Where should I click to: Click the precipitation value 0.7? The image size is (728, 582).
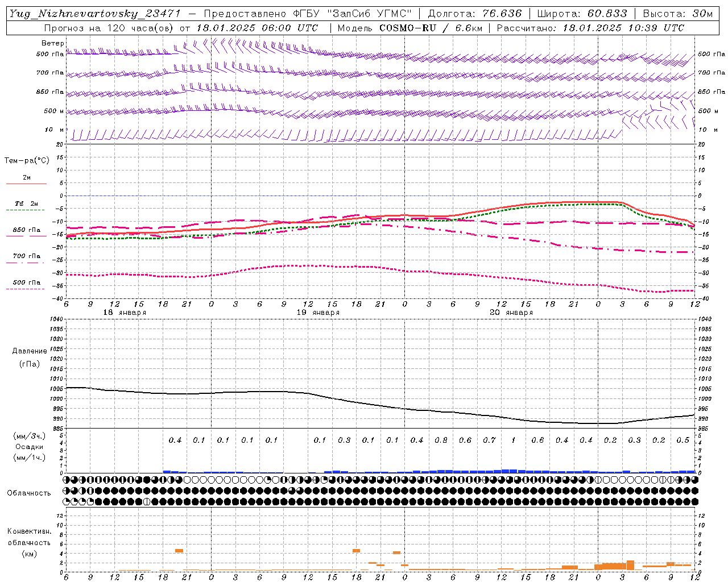pos(489,440)
